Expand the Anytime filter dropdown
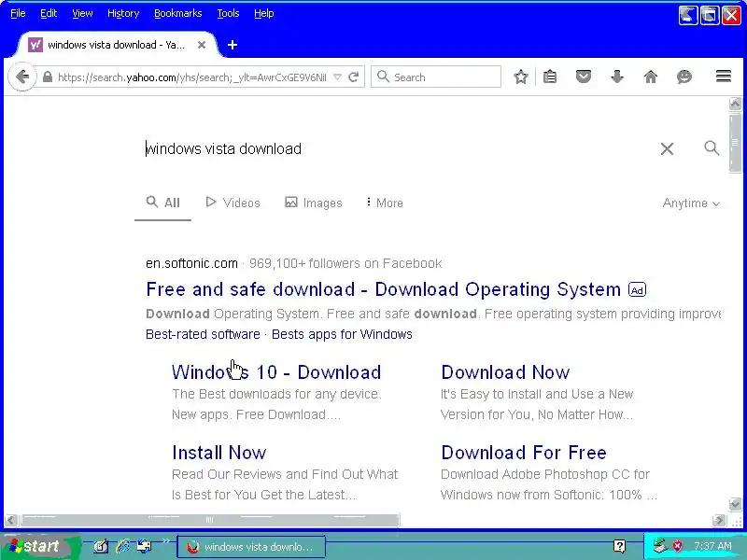This screenshot has height=560, width=747. (691, 203)
